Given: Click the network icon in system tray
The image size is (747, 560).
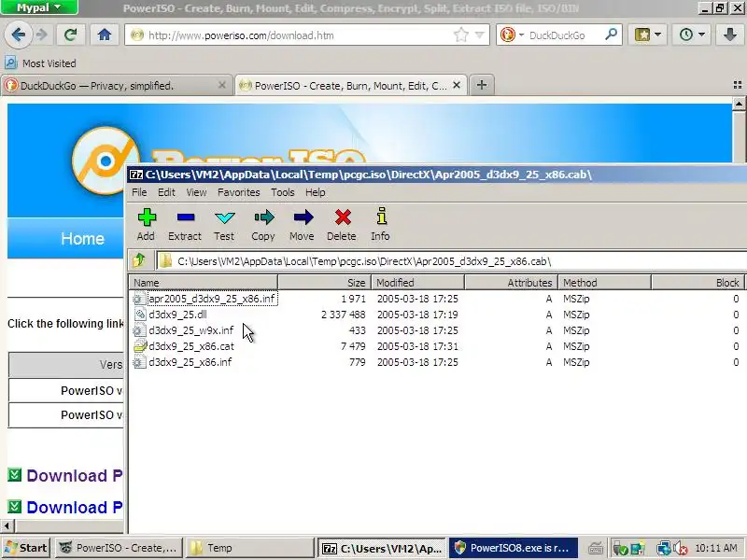Looking at the screenshot, I should 664,548.
